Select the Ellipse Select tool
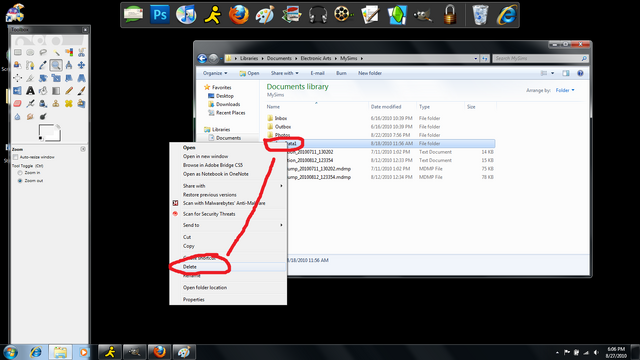640x360 pixels. pyautogui.click(x=30, y=52)
